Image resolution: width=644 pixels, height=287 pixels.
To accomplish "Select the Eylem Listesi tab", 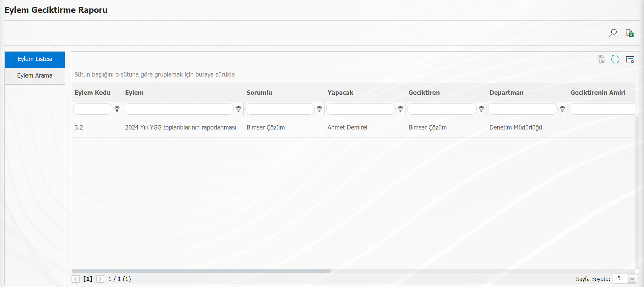I will [x=35, y=59].
